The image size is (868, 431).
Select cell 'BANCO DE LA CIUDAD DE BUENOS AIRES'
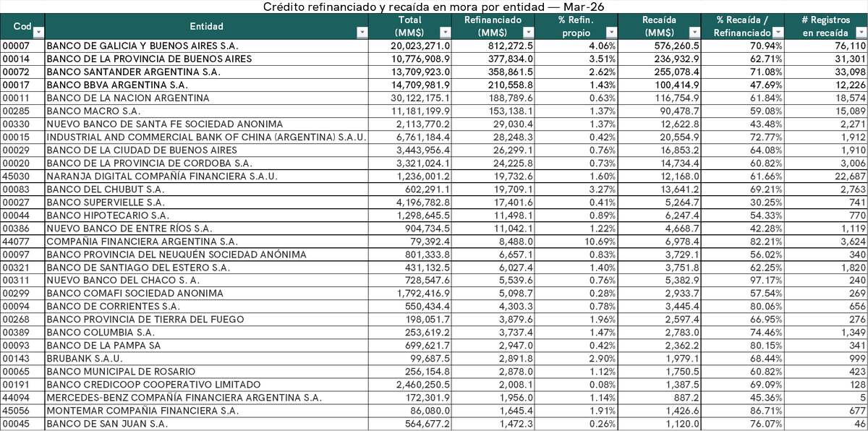(207, 150)
